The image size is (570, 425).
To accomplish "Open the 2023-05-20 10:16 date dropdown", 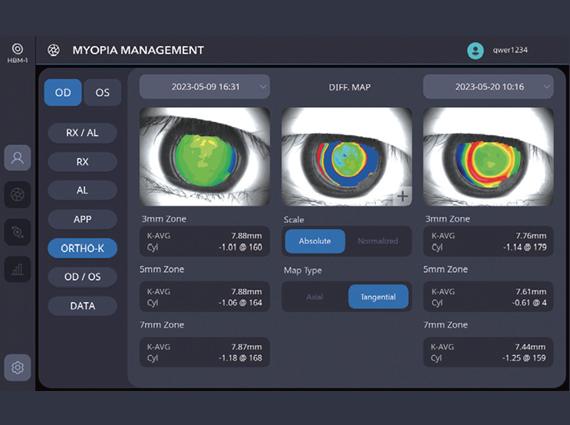I will coord(488,87).
